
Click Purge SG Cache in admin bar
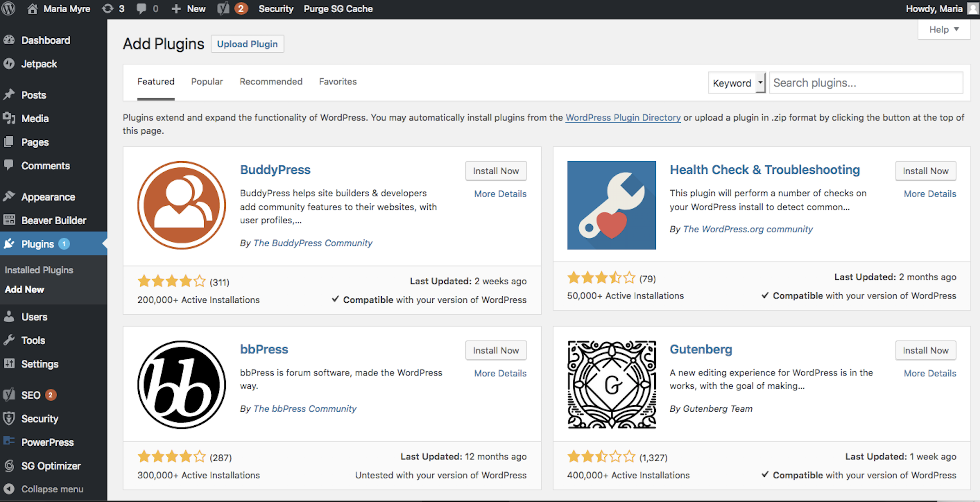tap(338, 8)
